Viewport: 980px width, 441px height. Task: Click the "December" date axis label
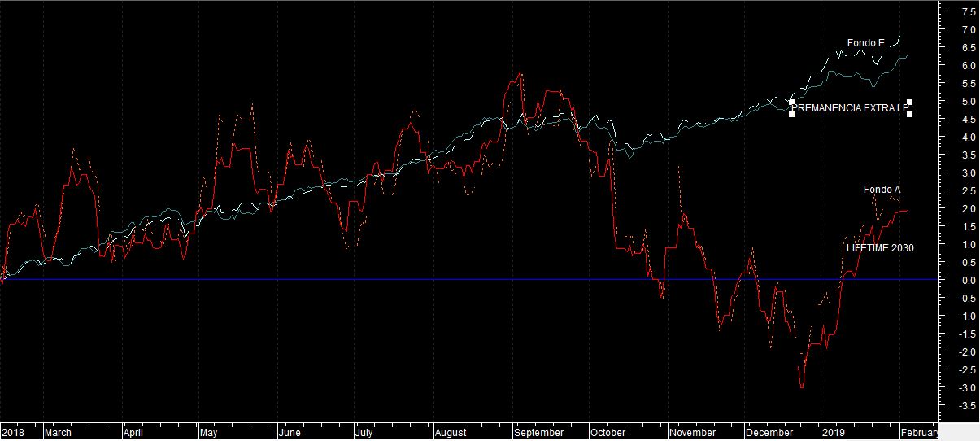tap(769, 433)
